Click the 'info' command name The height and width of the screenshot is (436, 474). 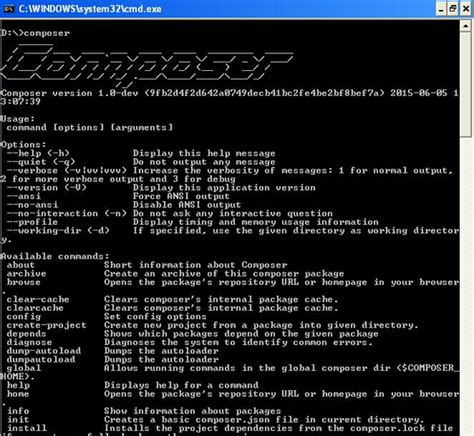(x=18, y=411)
